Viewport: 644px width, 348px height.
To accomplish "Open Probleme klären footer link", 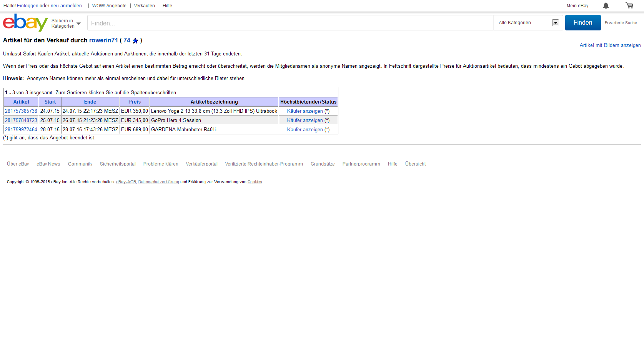I will pos(161,164).
